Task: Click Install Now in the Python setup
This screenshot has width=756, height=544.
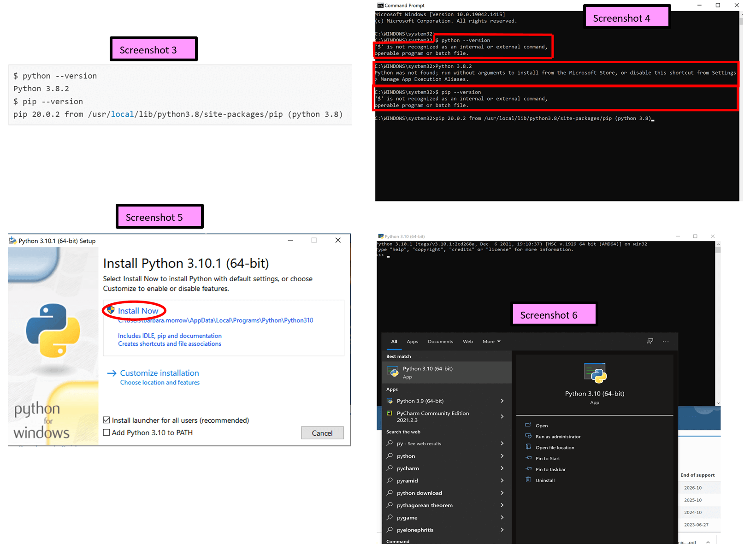Action: [x=138, y=311]
